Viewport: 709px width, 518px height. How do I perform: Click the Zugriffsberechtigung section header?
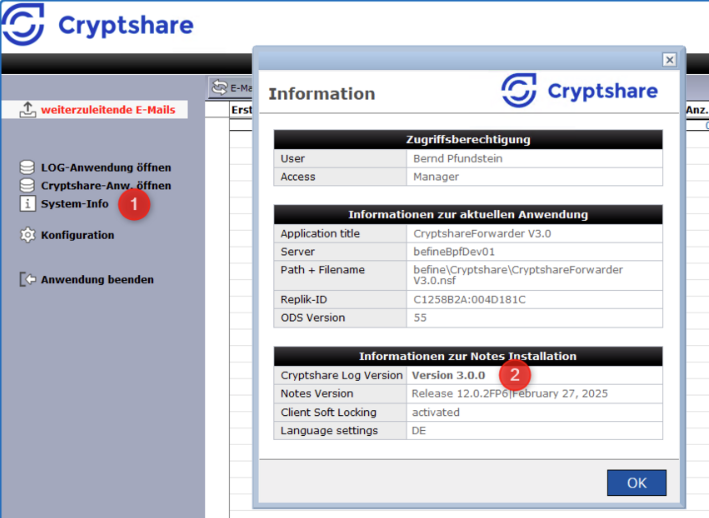(468, 139)
